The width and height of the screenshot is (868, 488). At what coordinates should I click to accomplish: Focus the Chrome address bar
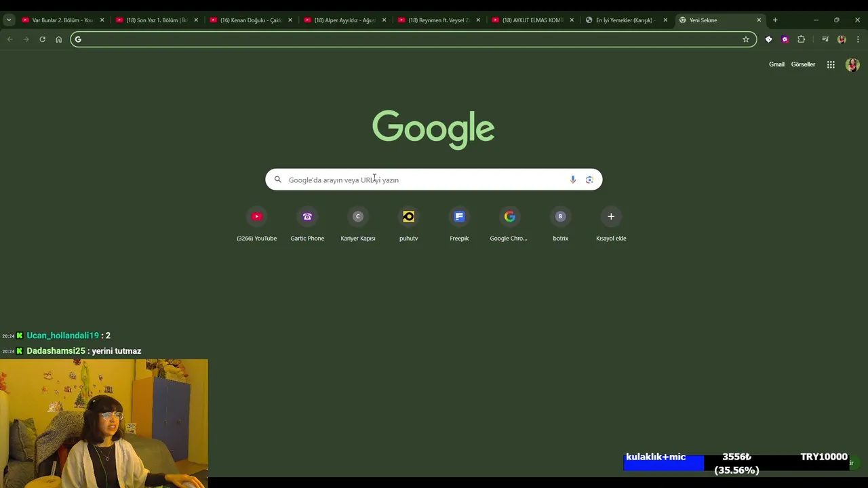(x=414, y=39)
